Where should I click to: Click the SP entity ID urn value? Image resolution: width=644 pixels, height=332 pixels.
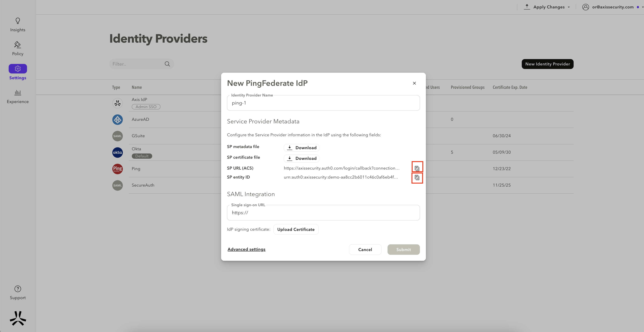[x=341, y=177]
